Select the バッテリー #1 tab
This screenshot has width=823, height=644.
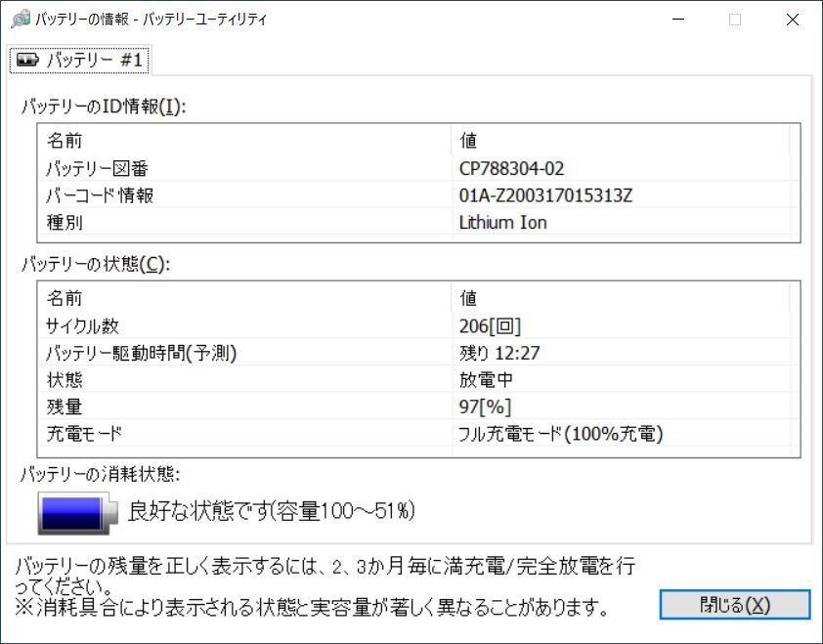point(79,60)
